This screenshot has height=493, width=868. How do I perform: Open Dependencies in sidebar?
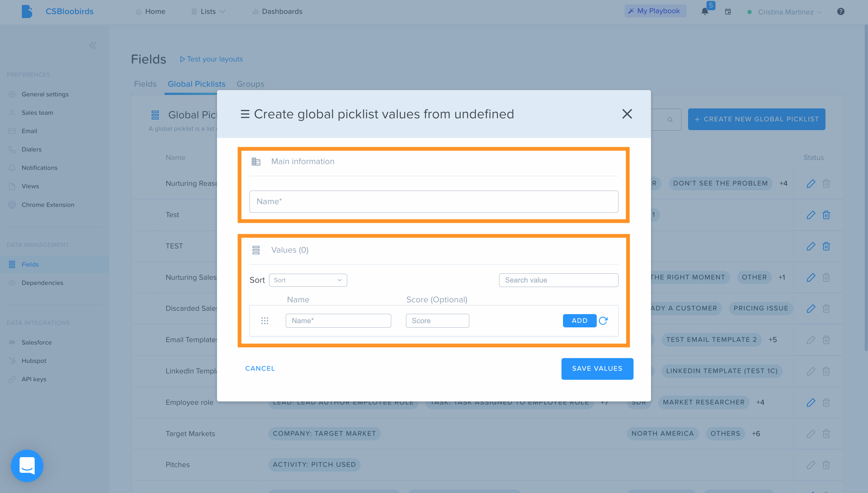[42, 282]
